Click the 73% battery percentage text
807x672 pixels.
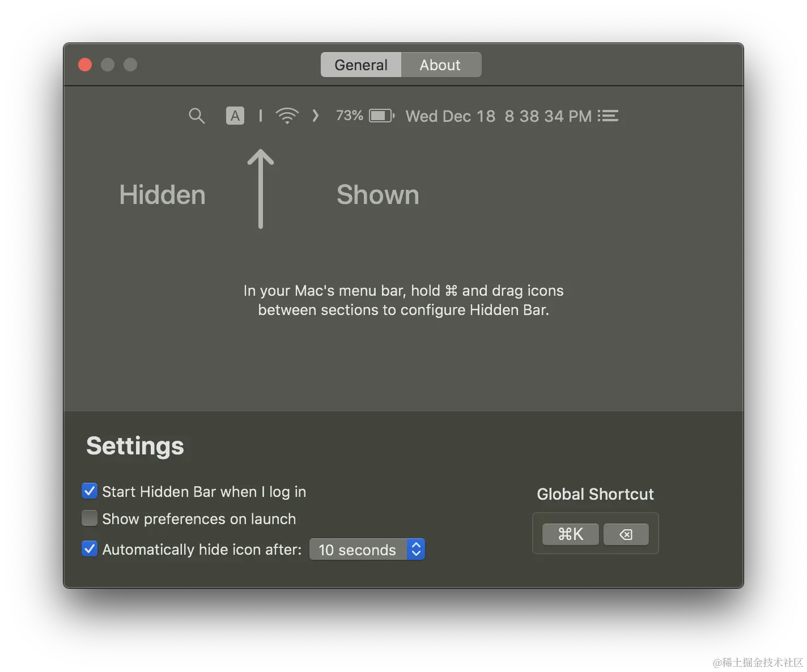click(x=350, y=116)
